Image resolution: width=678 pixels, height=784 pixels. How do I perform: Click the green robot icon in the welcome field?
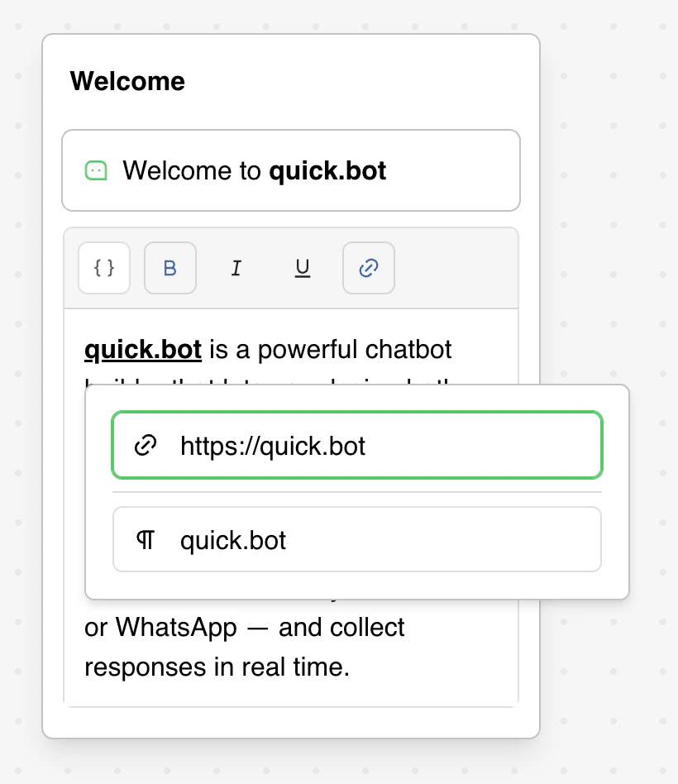[x=97, y=170]
